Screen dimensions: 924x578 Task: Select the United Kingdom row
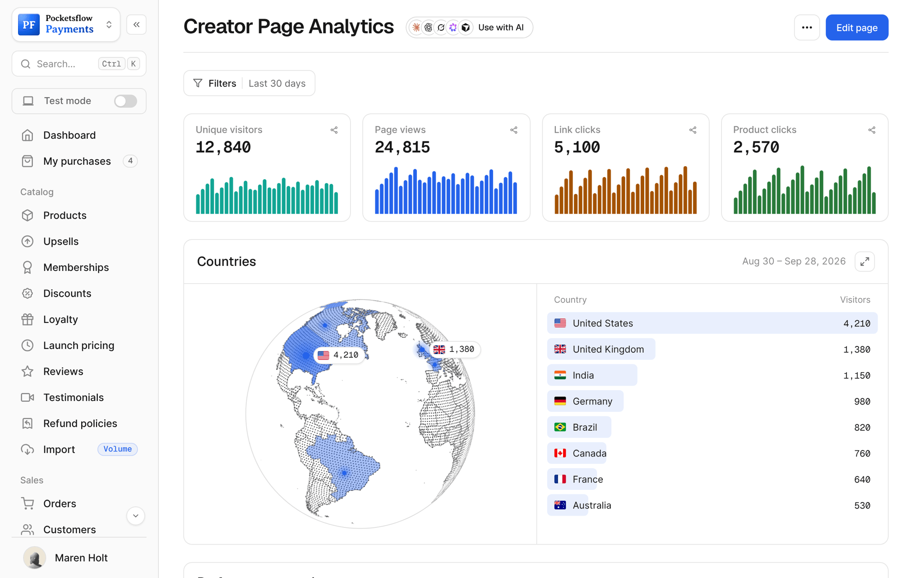(712, 349)
